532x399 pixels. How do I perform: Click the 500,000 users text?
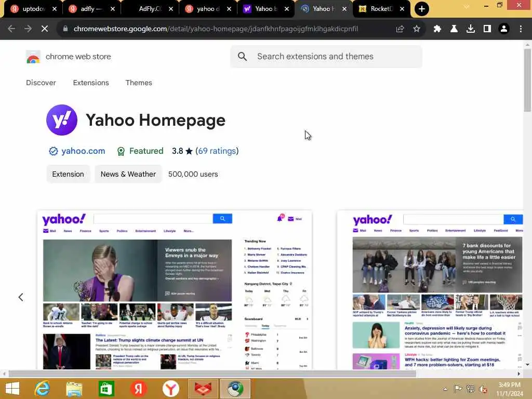point(193,174)
